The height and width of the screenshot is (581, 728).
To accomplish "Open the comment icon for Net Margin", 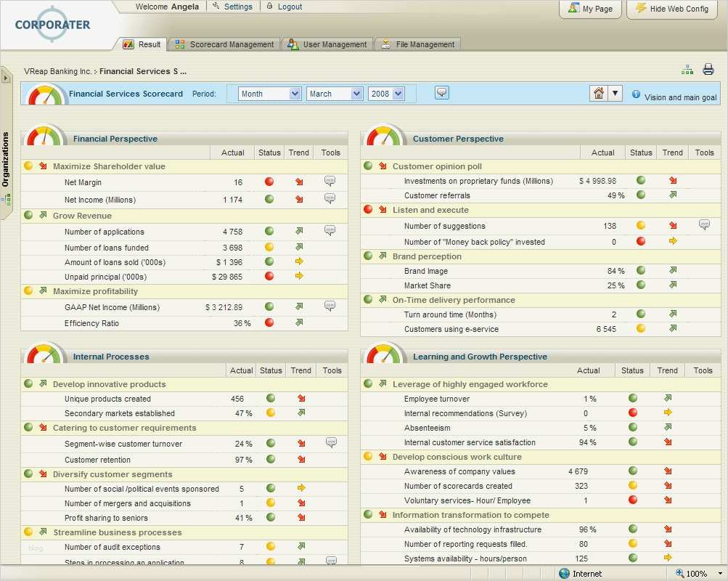I will [330, 182].
